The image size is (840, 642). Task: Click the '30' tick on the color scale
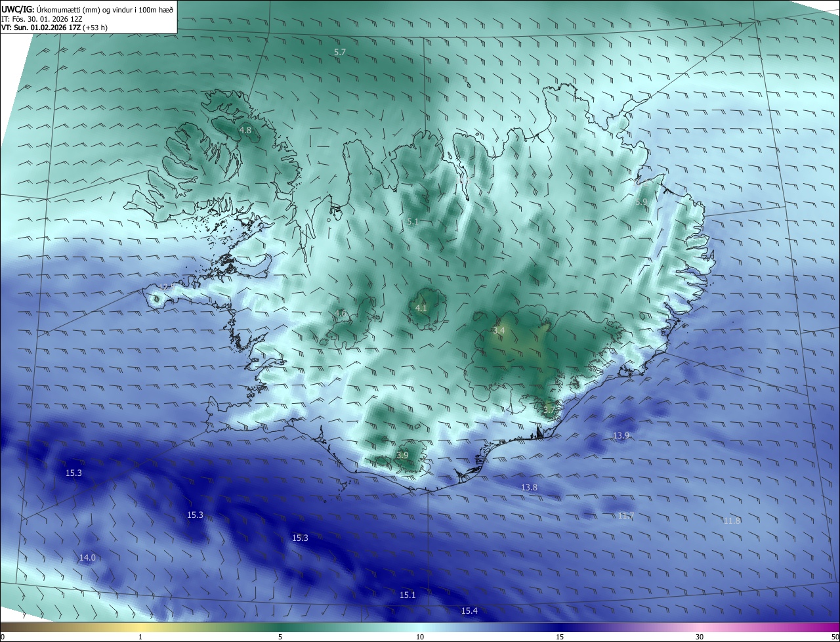[700, 637]
